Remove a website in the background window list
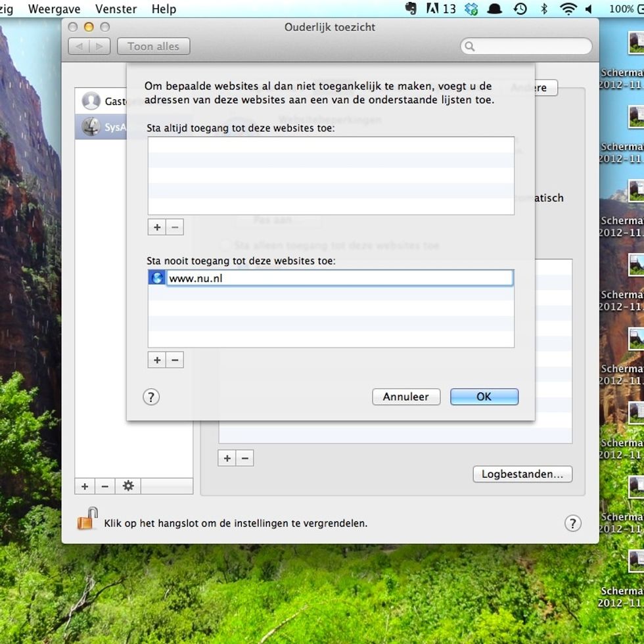 (245, 459)
